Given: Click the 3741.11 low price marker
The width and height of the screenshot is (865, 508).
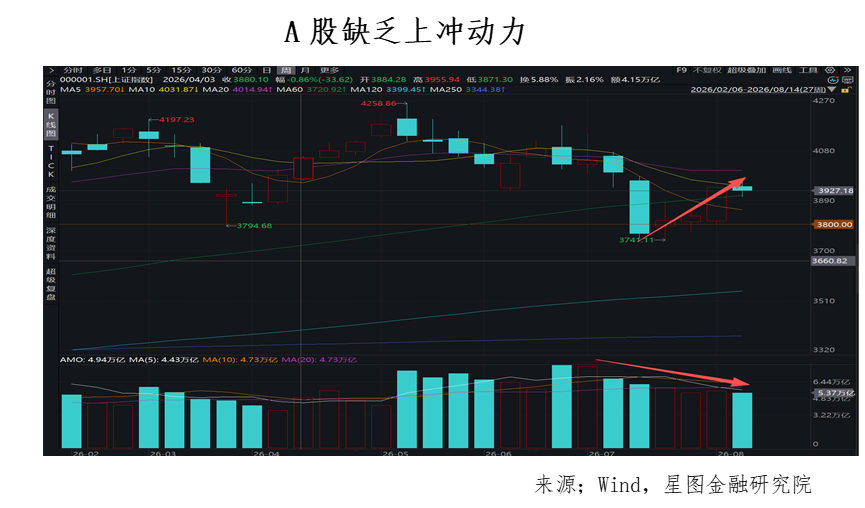Looking at the screenshot, I should (636, 240).
